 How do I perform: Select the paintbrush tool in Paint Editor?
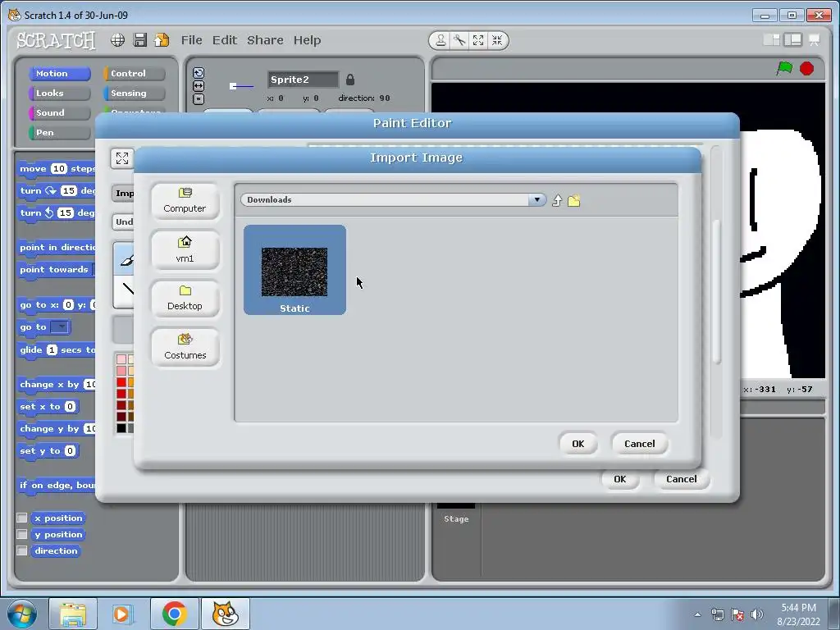tap(125, 260)
